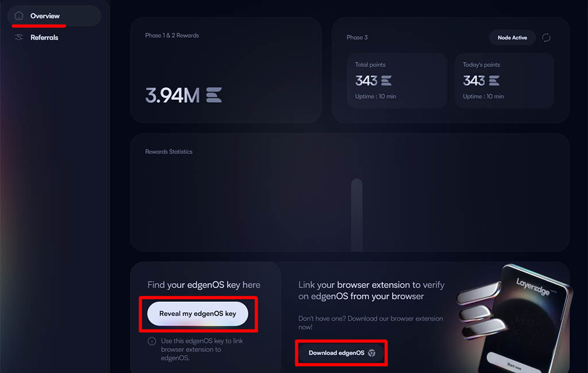
Task: Click the info icon beside edgenOS key hint
Action: point(152,341)
